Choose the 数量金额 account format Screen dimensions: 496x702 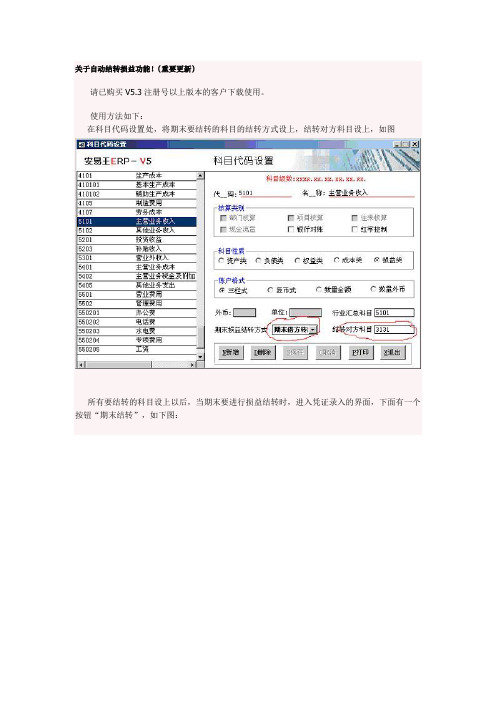coord(319,290)
